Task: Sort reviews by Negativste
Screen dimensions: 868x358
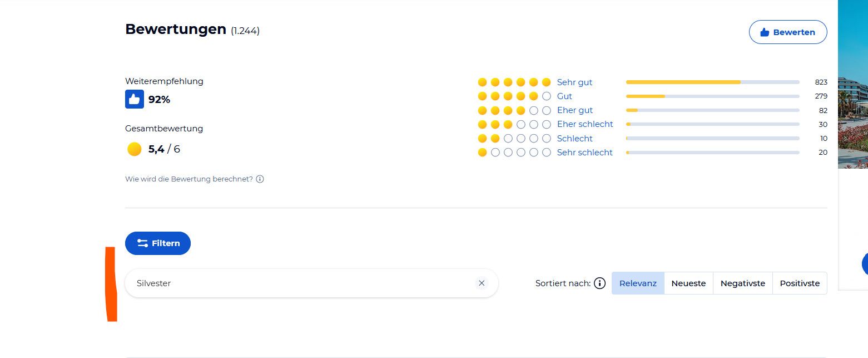Action: 743,283
